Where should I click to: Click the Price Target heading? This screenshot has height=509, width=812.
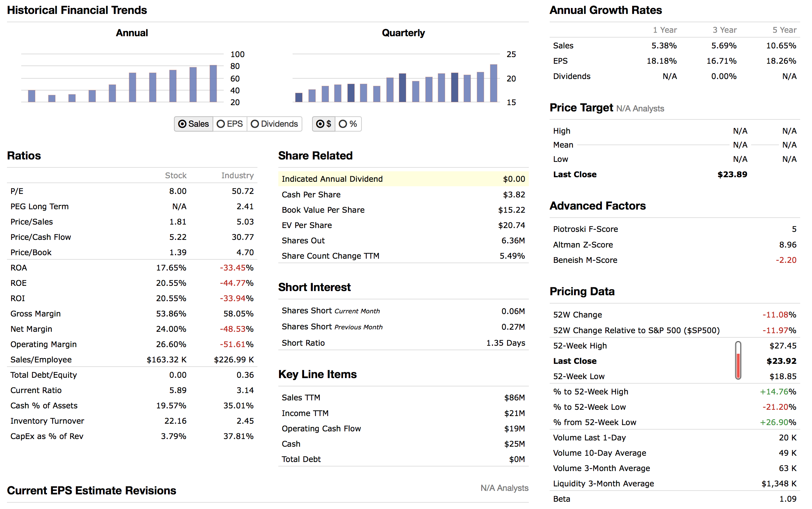pos(581,108)
